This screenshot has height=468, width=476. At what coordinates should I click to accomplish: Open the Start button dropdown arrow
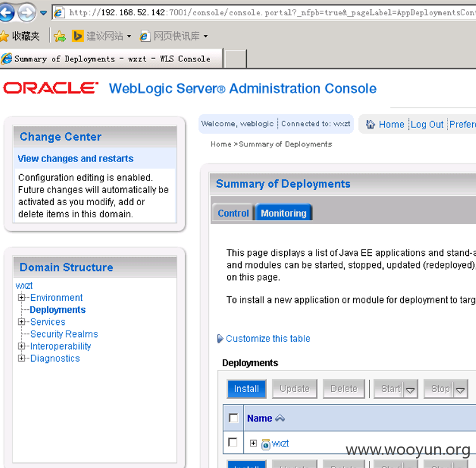[x=410, y=389]
